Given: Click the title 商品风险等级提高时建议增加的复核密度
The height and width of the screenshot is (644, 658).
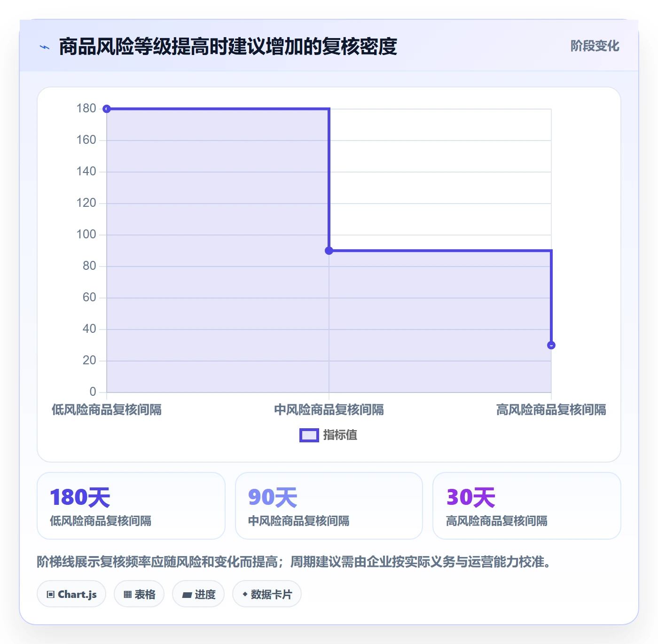Looking at the screenshot, I should (x=228, y=47).
